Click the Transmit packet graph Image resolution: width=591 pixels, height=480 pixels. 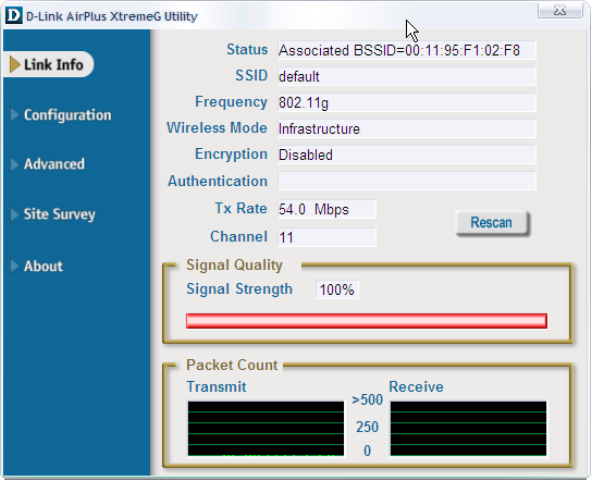coord(266,429)
